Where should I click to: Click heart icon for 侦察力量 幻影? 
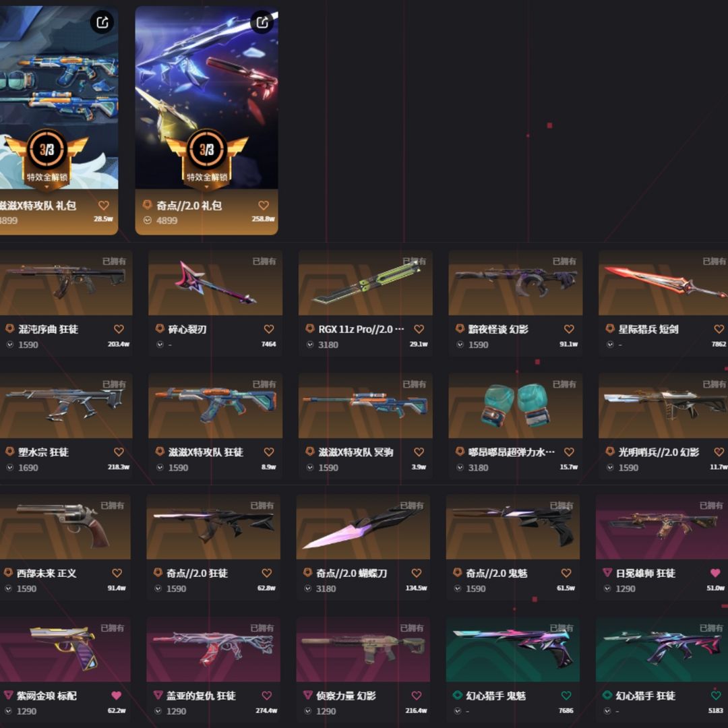pyautogui.click(x=417, y=696)
